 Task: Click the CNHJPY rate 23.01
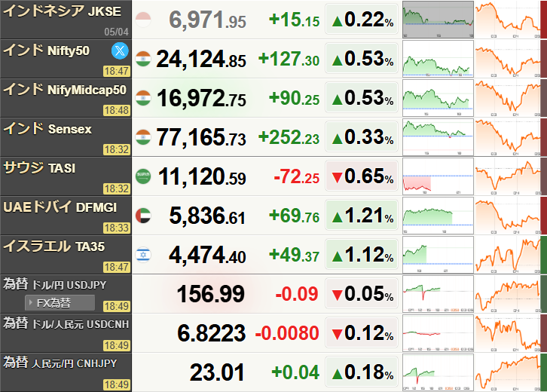pyautogui.click(x=217, y=372)
